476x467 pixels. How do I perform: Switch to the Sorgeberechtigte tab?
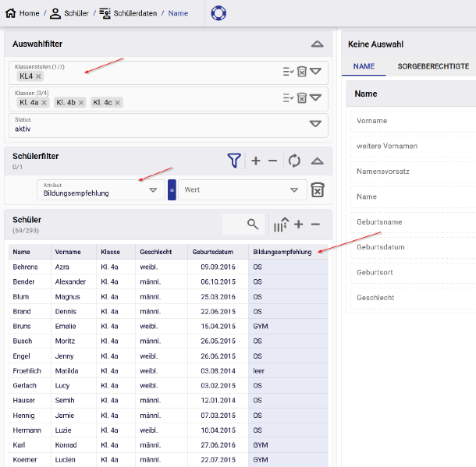(x=433, y=66)
